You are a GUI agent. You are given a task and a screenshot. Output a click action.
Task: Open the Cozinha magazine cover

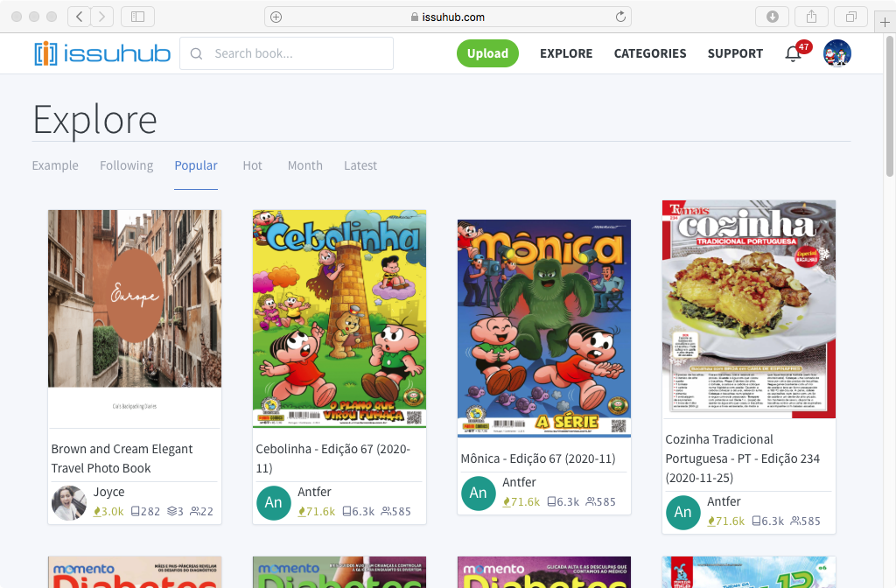749,309
